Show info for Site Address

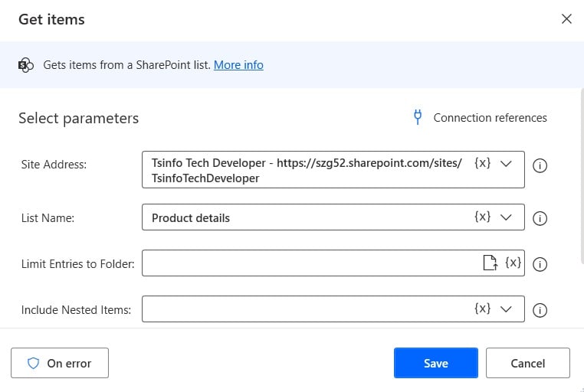point(540,165)
